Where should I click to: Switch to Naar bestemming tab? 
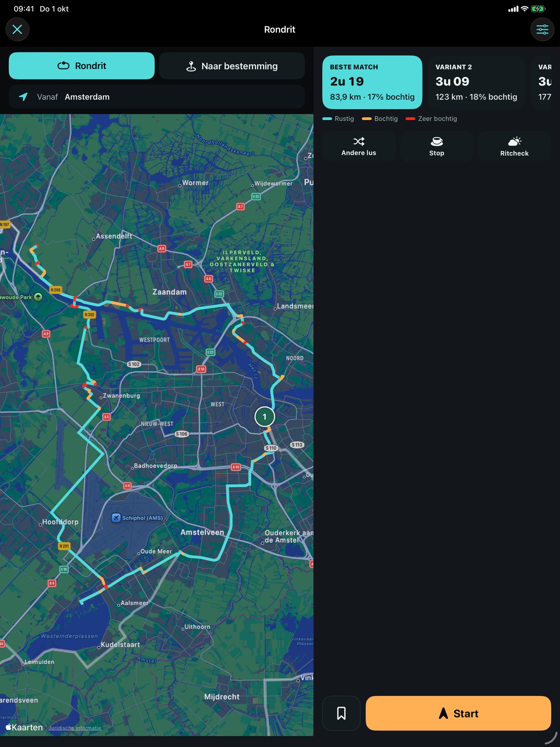pos(232,66)
